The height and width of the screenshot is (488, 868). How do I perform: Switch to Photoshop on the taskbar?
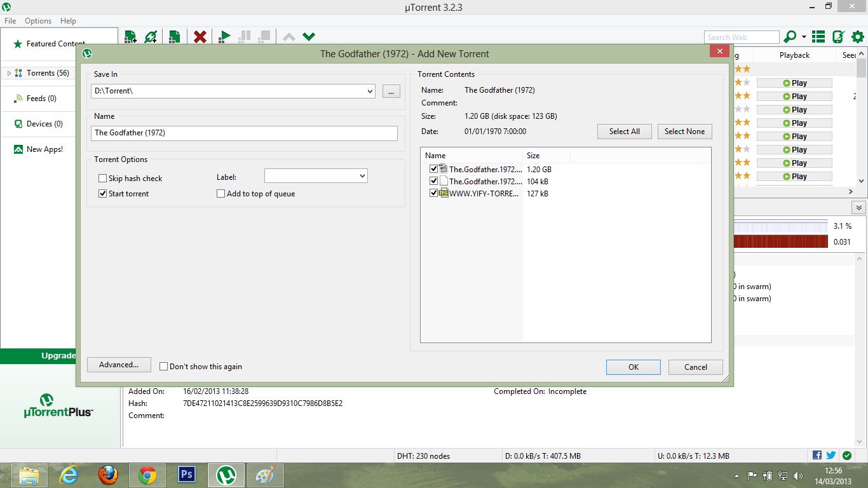click(187, 475)
